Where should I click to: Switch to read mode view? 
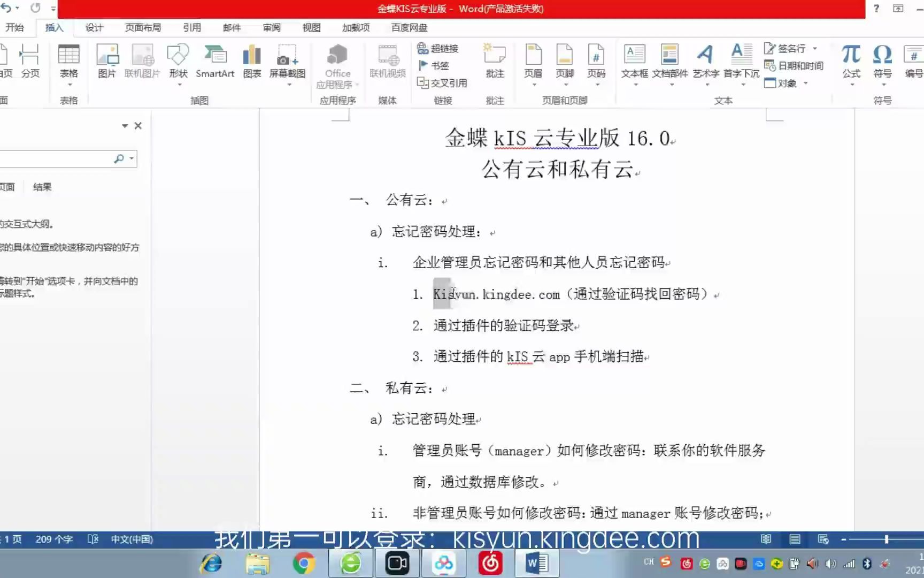click(x=766, y=539)
